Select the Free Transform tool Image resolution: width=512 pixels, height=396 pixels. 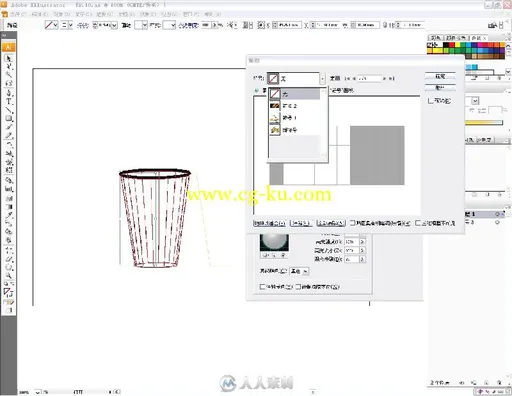click(x=8, y=171)
